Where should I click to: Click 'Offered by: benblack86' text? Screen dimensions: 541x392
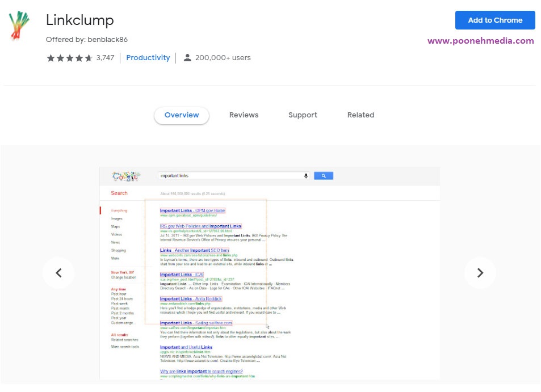87,39
